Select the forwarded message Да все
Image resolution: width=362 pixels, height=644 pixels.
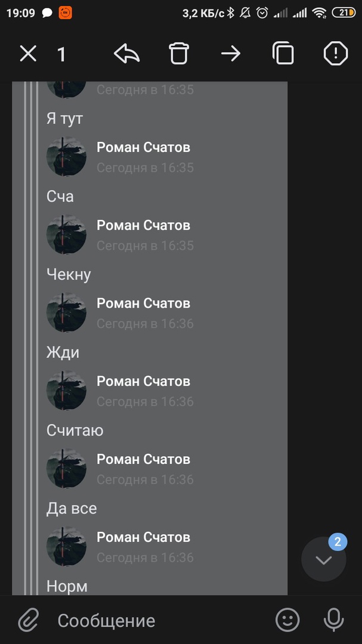(x=72, y=509)
